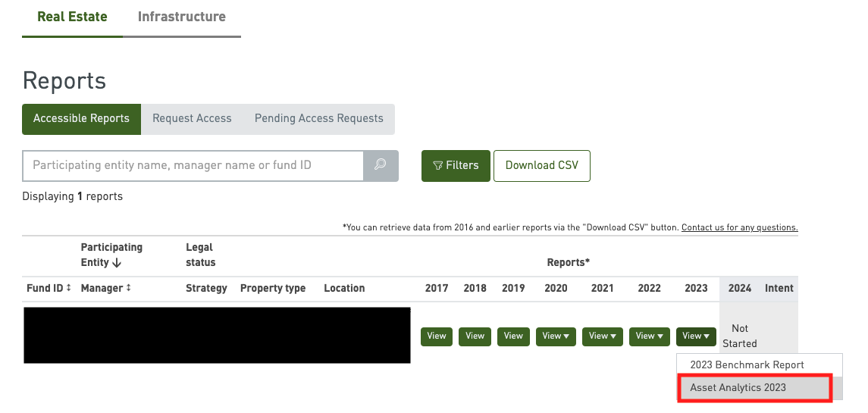Expand the 2020 View dropdown

[x=556, y=336]
